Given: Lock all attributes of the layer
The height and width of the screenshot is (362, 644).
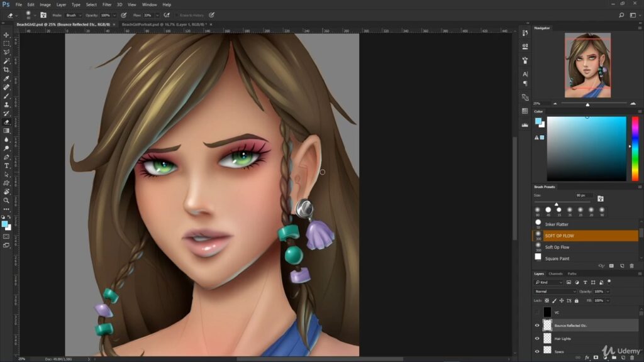Looking at the screenshot, I should tap(577, 300).
